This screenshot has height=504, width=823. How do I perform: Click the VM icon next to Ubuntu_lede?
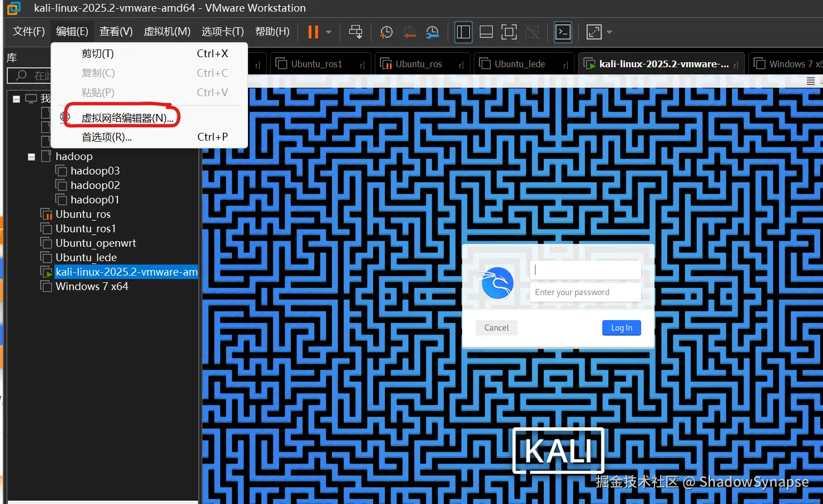coord(46,257)
